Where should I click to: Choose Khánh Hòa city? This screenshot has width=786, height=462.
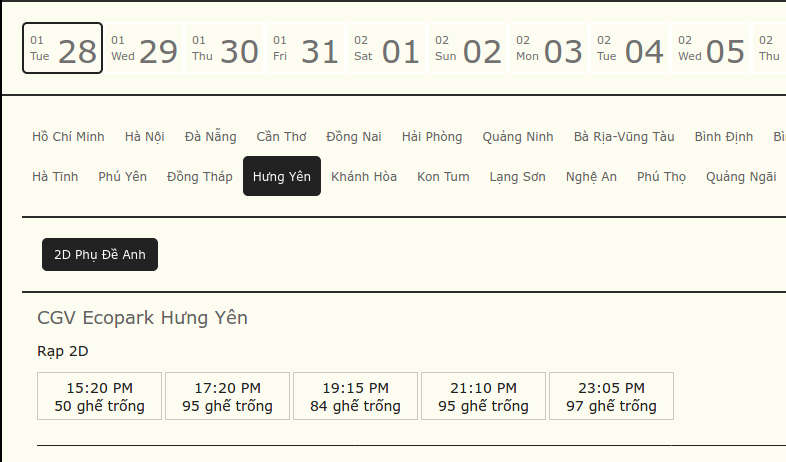pyautogui.click(x=364, y=177)
